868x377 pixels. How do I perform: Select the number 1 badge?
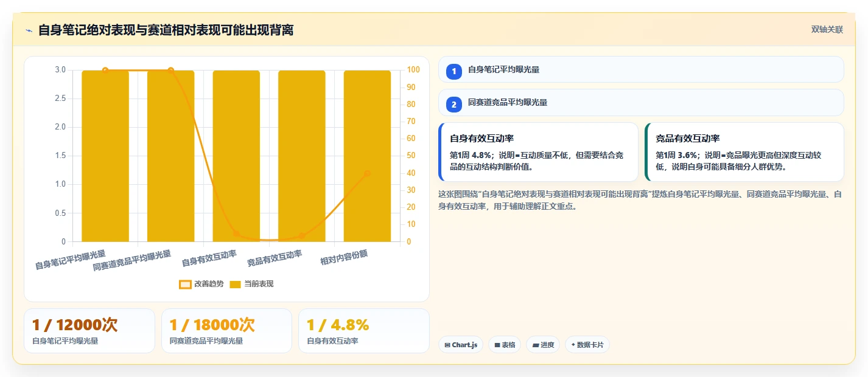click(453, 71)
